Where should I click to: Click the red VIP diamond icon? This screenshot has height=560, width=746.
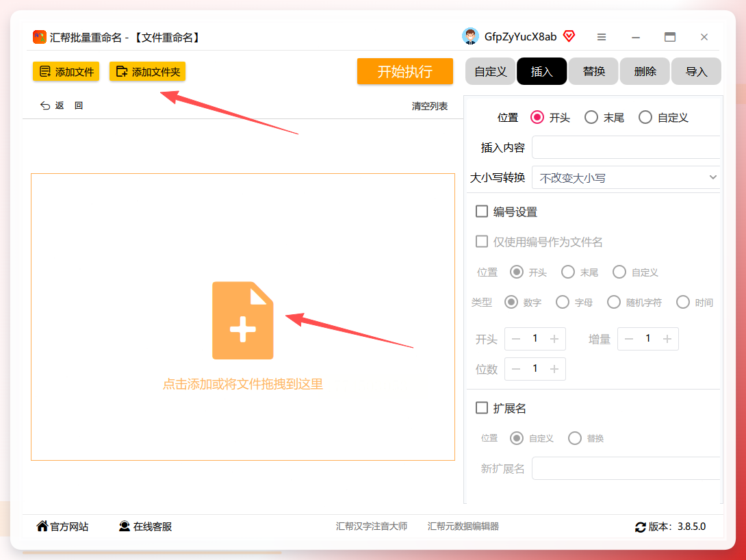(569, 36)
